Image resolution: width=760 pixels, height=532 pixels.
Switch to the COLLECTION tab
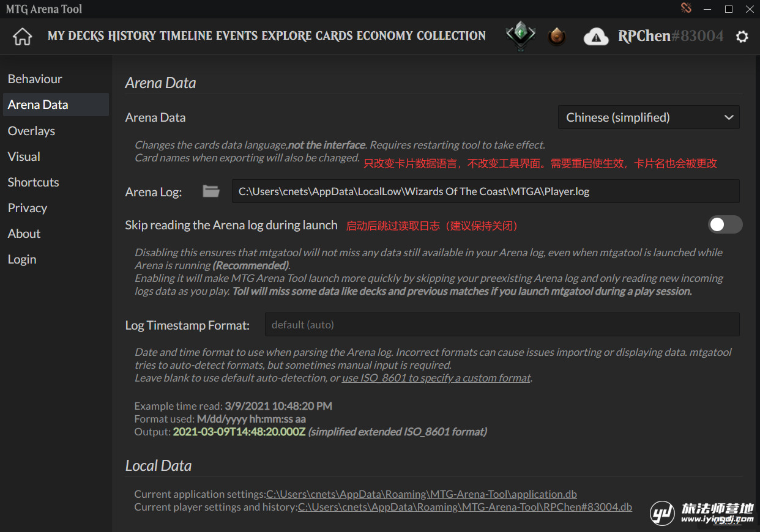click(451, 36)
